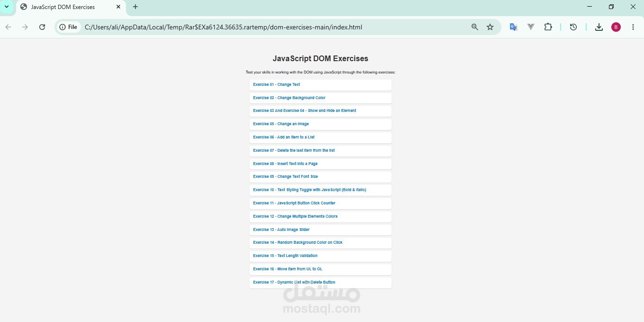
Task: Click the address bar URL
Action: click(224, 27)
